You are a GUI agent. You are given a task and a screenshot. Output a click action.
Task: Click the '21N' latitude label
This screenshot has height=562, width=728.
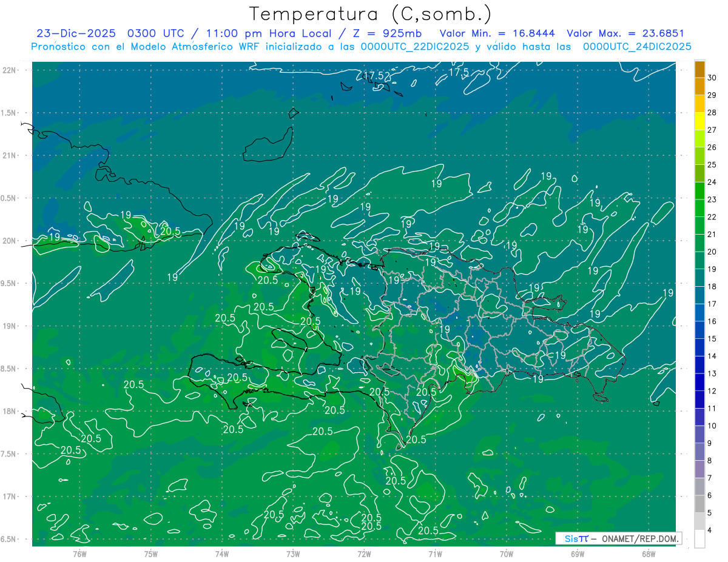point(9,155)
